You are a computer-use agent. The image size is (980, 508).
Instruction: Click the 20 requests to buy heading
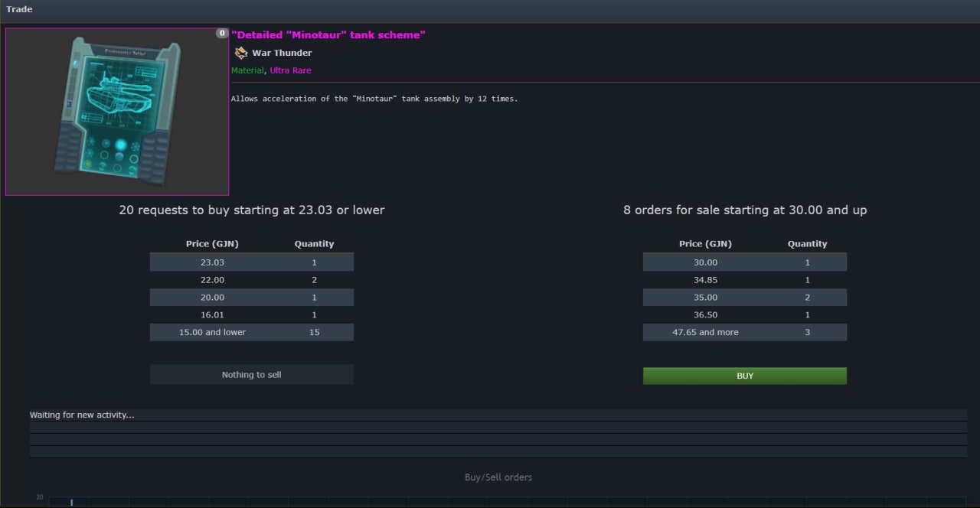tap(252, 210)
